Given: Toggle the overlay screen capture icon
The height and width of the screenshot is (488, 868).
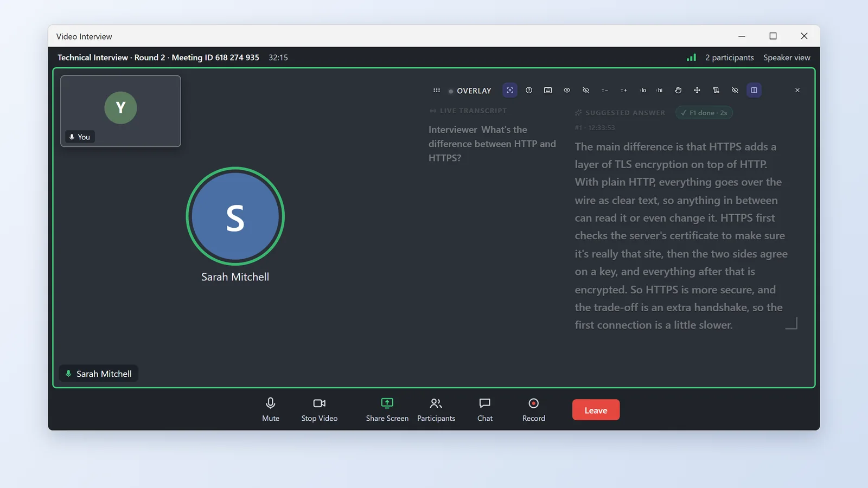Looking at the screenshot, I should [x=510, y=91].
